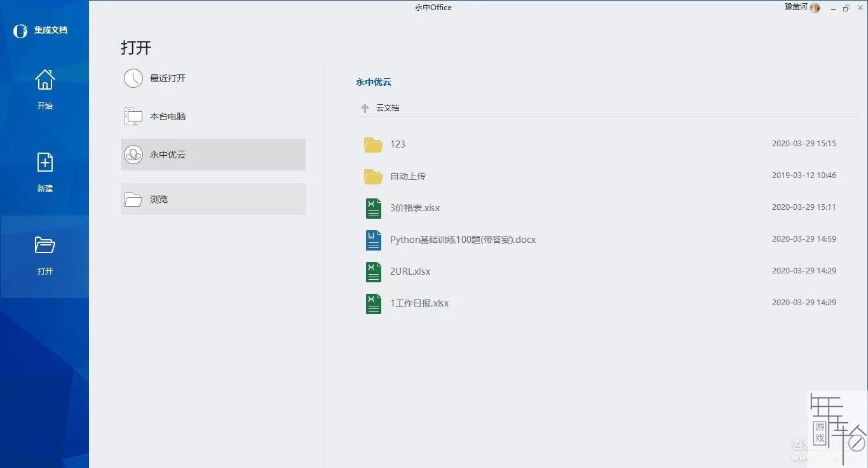Image resolution: width=868 pixels, height=468 pixels.
Task: Open the 自动上传 folder name
Action: pyautogui.click(x=408, y=176)
